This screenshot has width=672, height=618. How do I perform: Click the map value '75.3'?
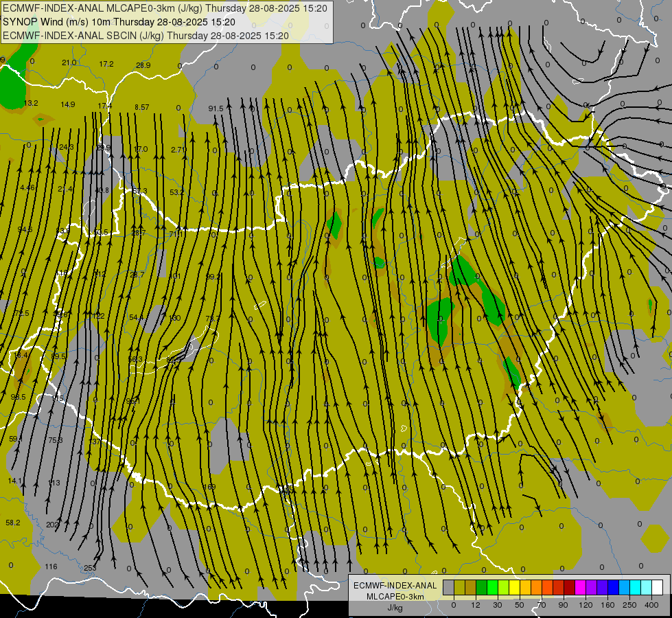[x=56, y=440]
